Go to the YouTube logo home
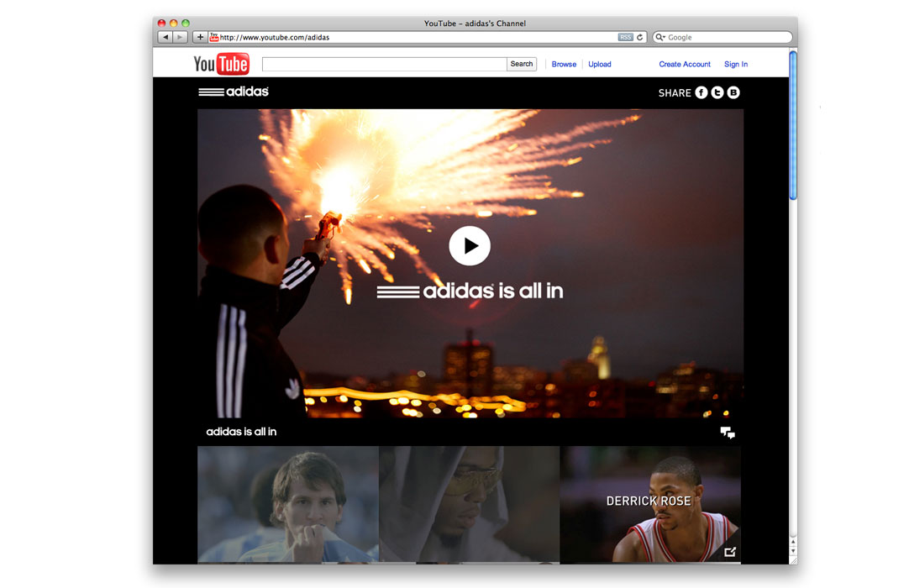This screenshot has width=909, height=588. [x=222, y=64]
